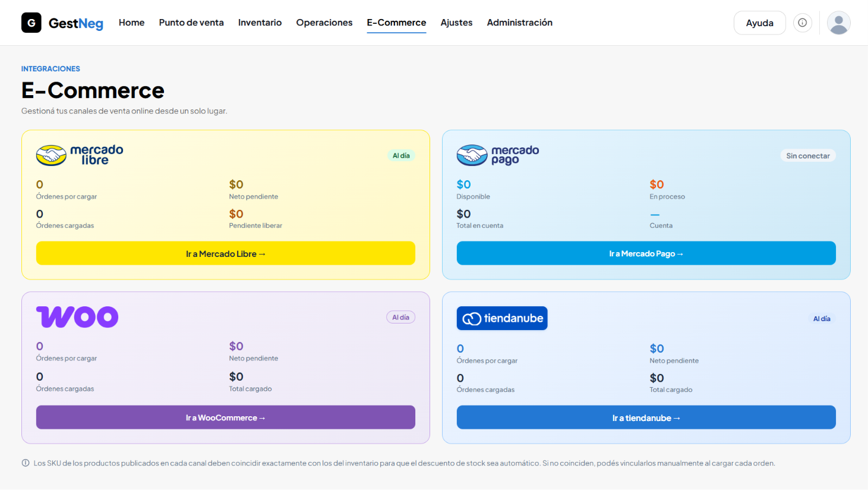Screen dimensions: 868x490
Task: Click Neto pendiente in tiendanube card
Action: pos(674,361)
